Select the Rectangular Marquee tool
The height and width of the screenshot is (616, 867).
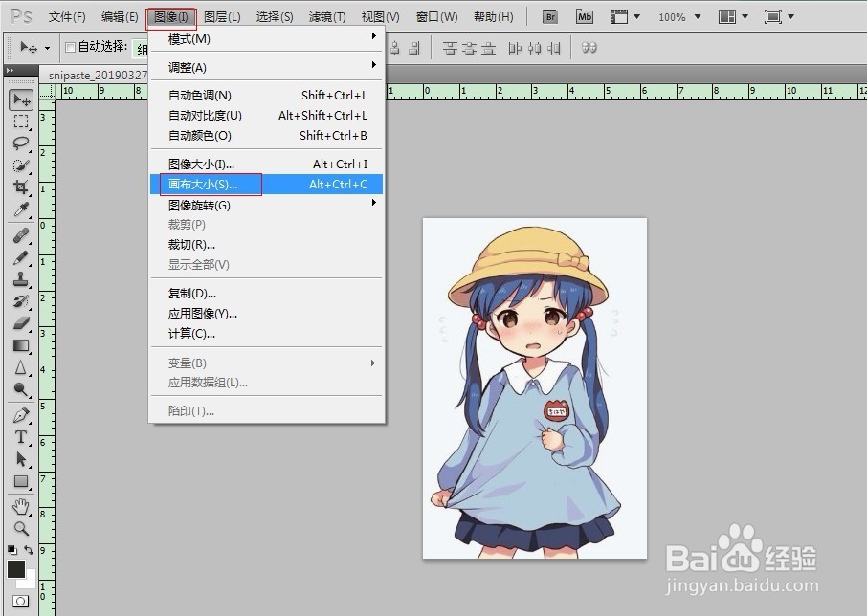(x=21, y=121)
